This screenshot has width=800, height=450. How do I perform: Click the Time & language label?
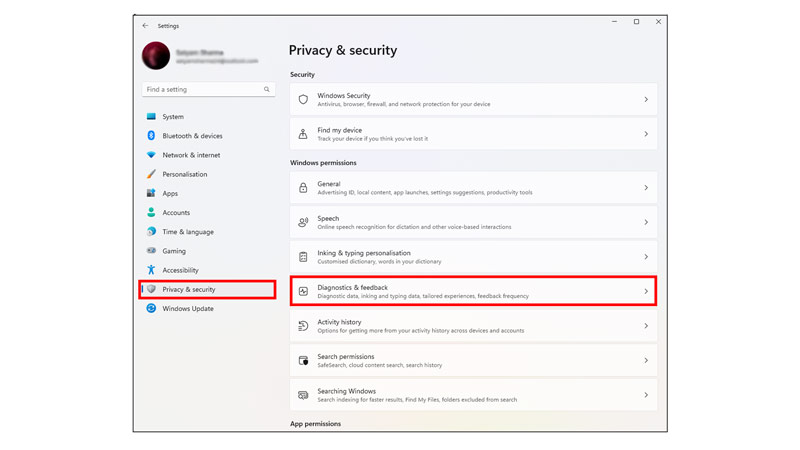188,232
